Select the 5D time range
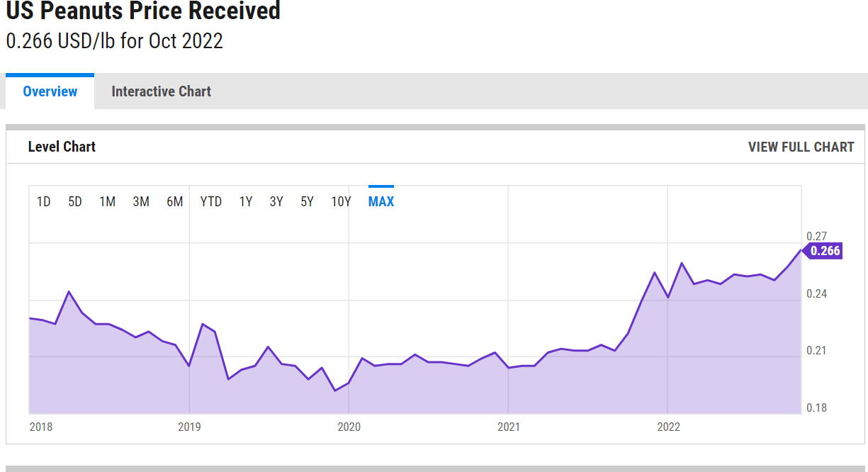 pos(75,201)
